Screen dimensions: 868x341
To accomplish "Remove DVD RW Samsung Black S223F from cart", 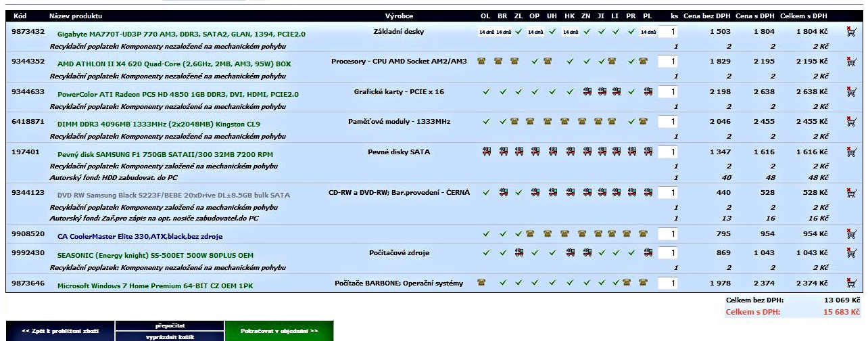I will (x=851, y=193).
